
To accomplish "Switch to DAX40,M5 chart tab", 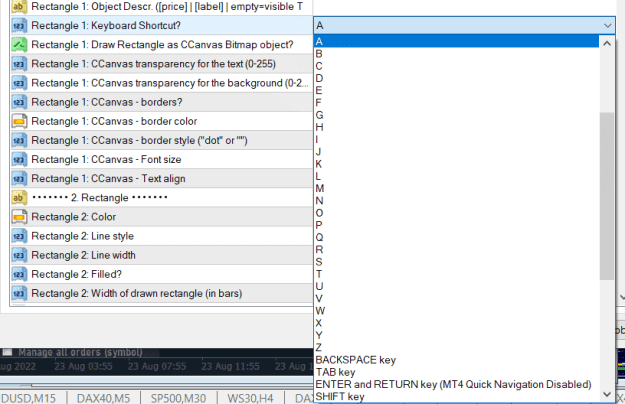I will coord(103,398).
